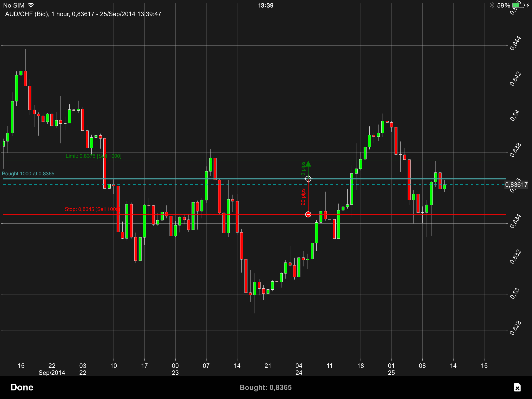Select the 'Limit: 0,8375 [Sell 1000]' label

[93, 156]
